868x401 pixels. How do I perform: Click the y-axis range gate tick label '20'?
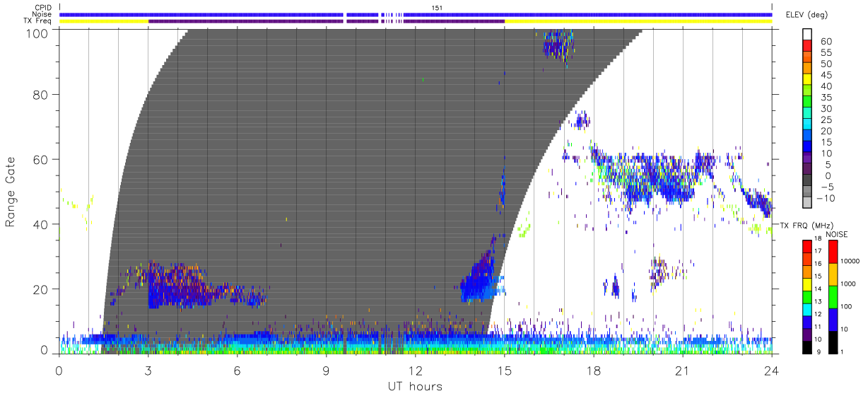[41, 289]
